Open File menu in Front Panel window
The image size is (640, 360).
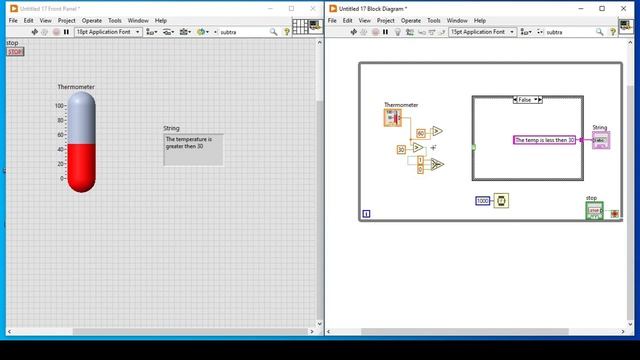point(13,20)
